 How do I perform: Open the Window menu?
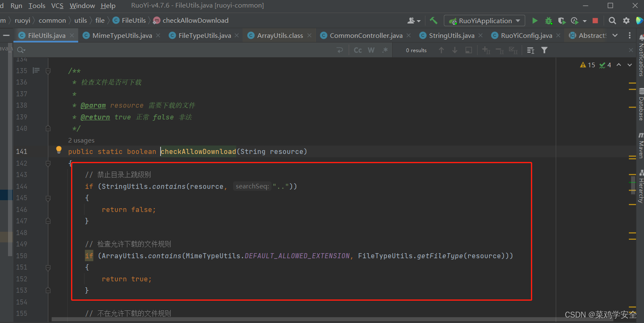click(82, 5)
